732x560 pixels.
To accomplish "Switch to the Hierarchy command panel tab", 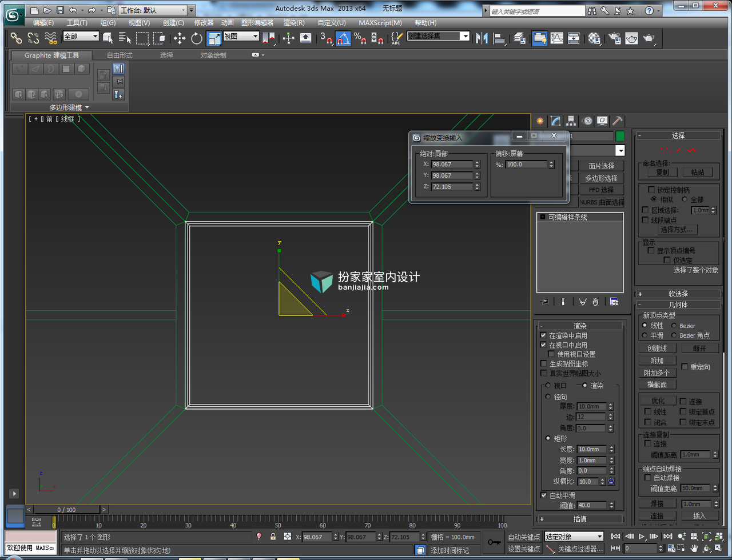I will [571, 121].
